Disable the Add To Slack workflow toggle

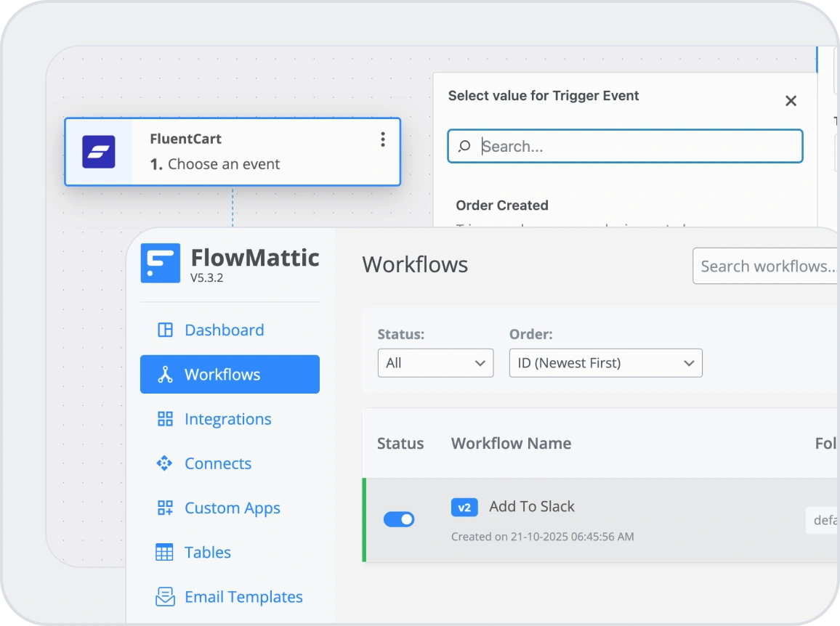coord(399,519)
